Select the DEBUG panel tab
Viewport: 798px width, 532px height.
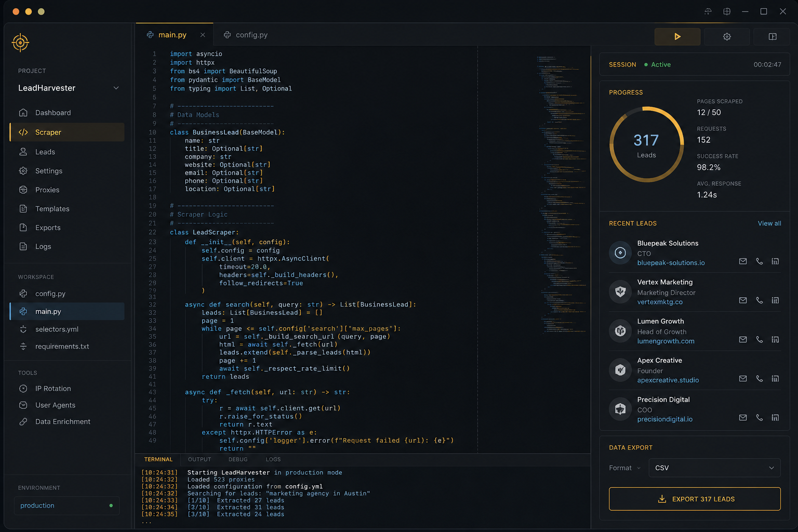[x=238, y=460]
